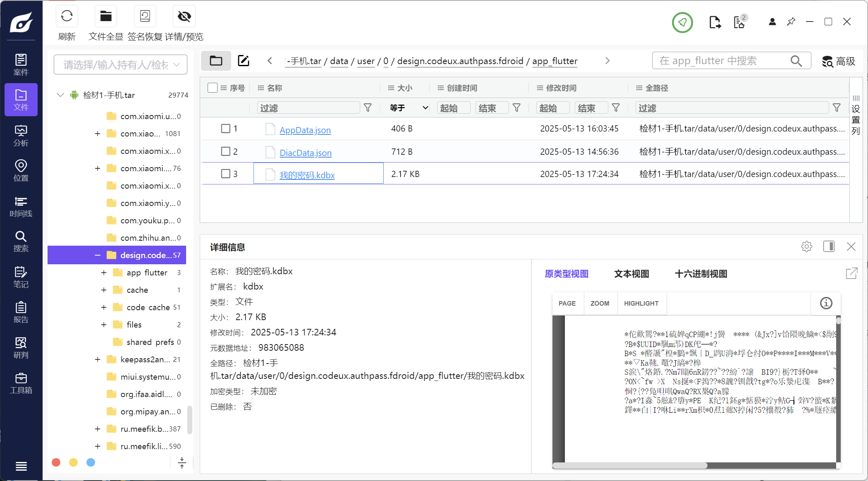
Task: Open the DiacData.json file link
Action: (306, 153)
